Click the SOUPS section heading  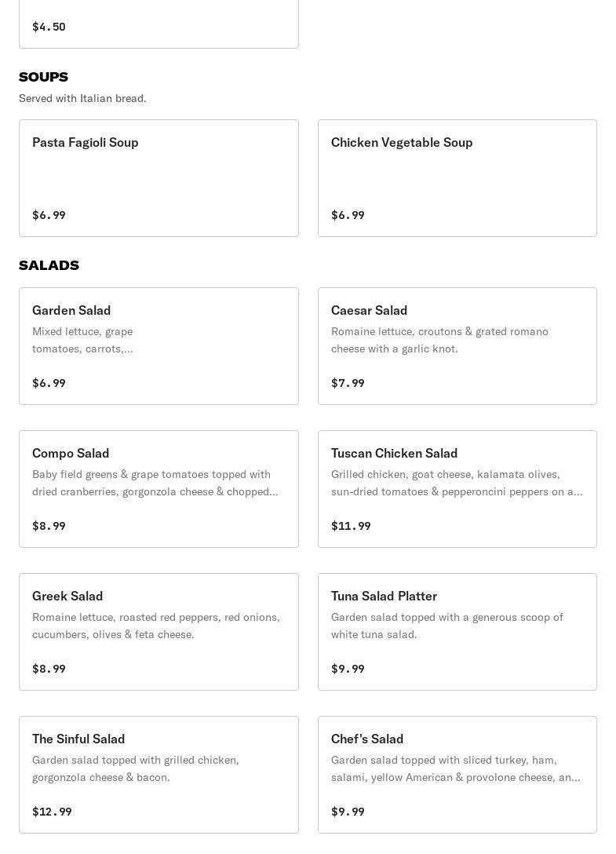pos(44,77)
